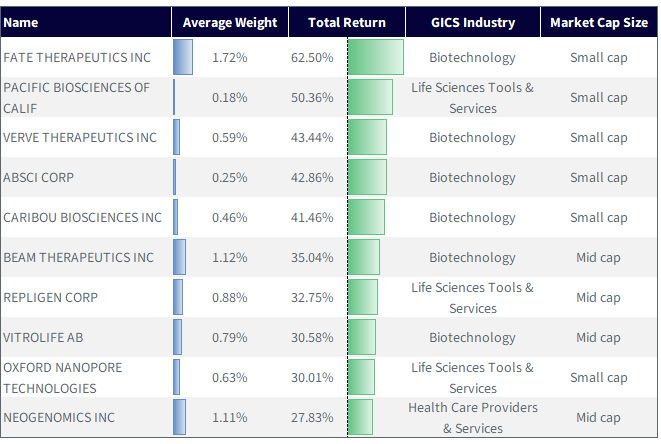Screen dimensions: 661x444
Task: Select the FATE THERAPEUTICS INC row name
Action: (77, 57)
